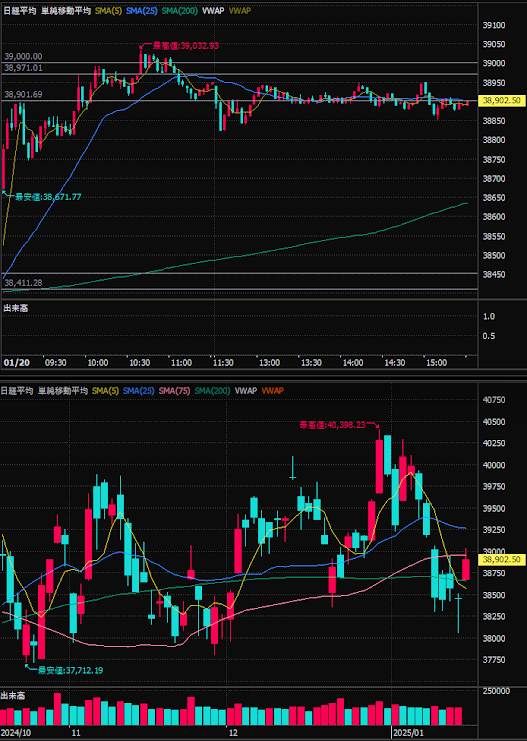Image resolution: width=527 pixels, height=741 pixels.
Task: Click the 出来高 label under the daily chart
Action: coord(13,696)
